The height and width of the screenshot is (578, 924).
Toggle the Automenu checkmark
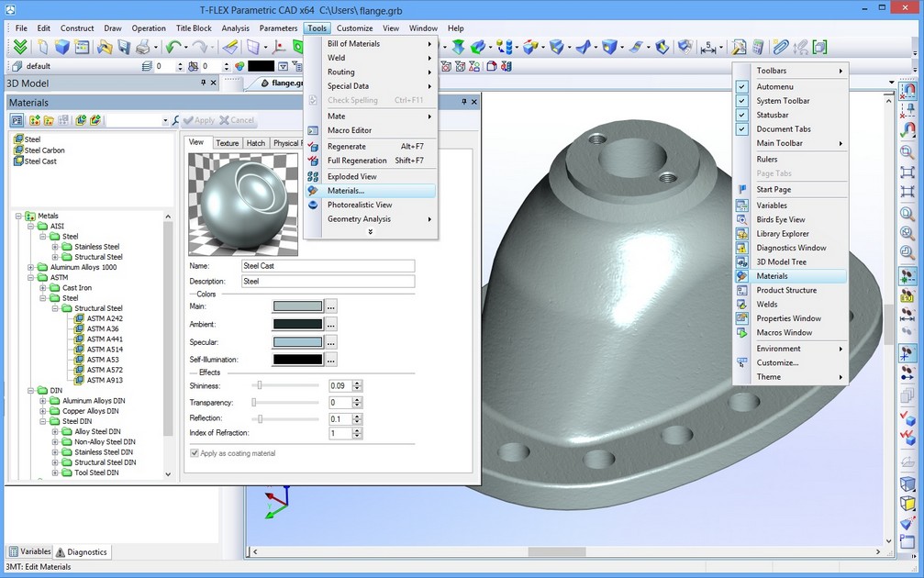click(x=742, y=86)
